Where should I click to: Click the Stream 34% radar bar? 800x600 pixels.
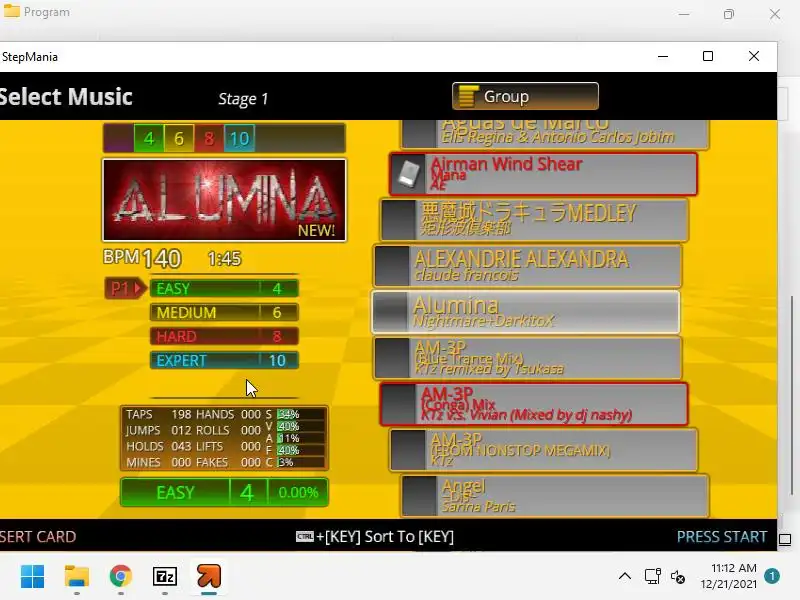click(x=301, y=414)
